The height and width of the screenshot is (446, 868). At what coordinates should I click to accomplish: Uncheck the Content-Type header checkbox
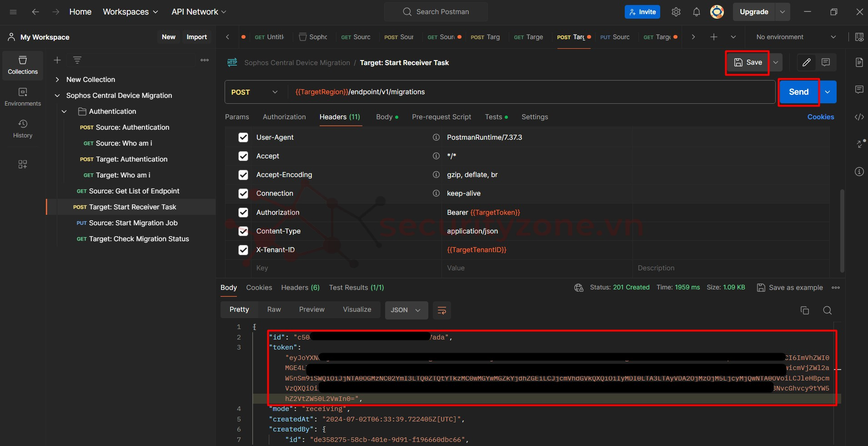tap(243, 231)
